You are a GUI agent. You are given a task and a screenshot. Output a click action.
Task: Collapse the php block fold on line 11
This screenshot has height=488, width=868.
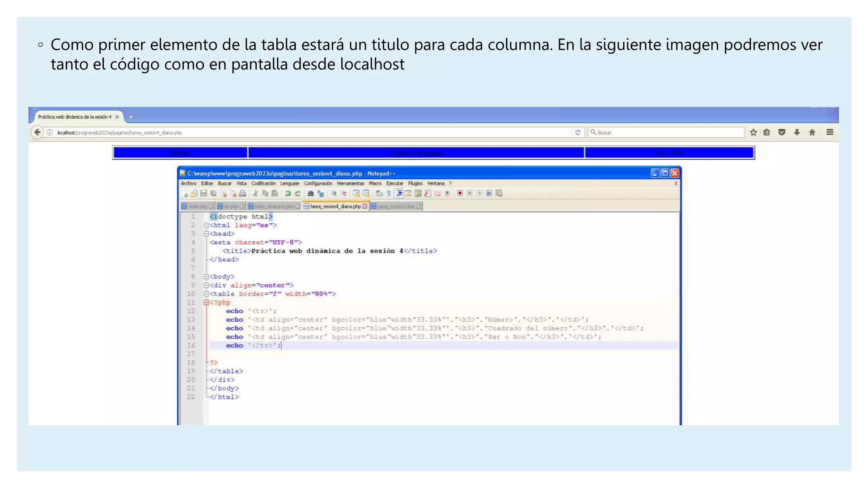206,302
